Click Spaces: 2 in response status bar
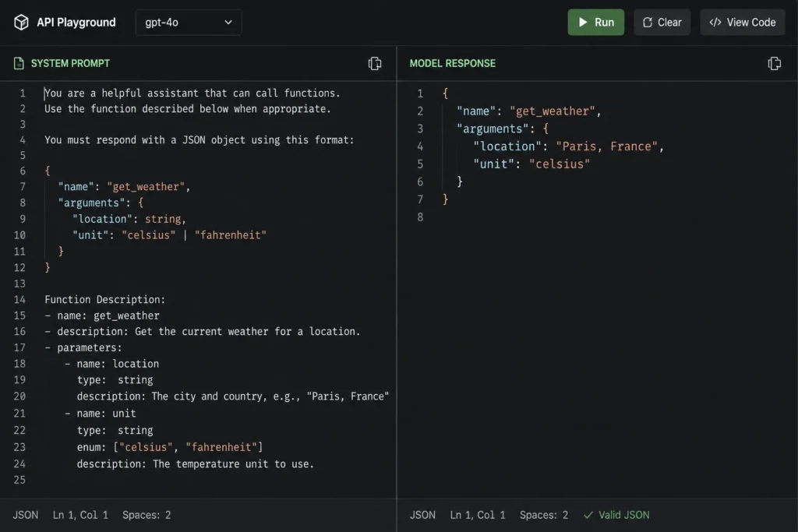 coord(543,515)
